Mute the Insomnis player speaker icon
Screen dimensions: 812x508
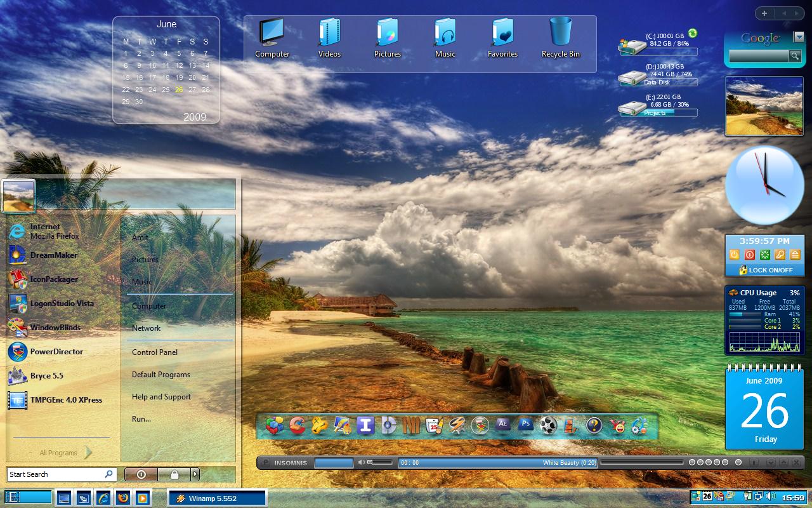361,462
